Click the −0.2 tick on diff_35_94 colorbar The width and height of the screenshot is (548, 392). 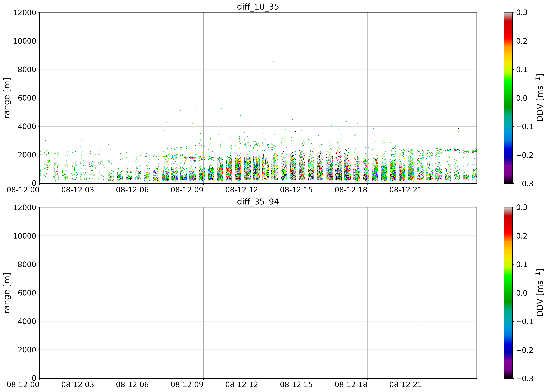click(525, 350)
